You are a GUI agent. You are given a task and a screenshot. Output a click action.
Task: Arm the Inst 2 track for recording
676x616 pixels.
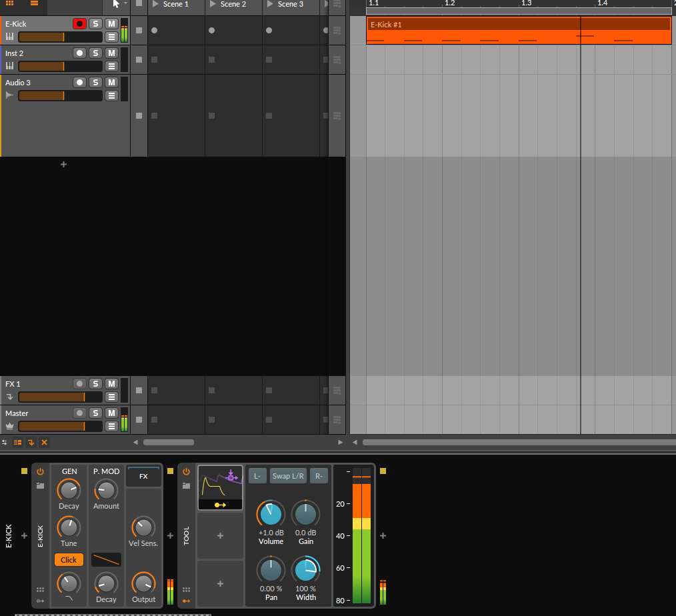(79, 53)
